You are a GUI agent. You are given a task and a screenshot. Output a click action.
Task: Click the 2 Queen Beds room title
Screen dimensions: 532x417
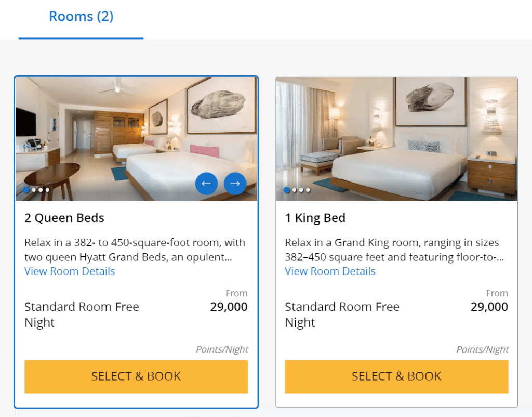pyautogui.click(x=64, y=218)
